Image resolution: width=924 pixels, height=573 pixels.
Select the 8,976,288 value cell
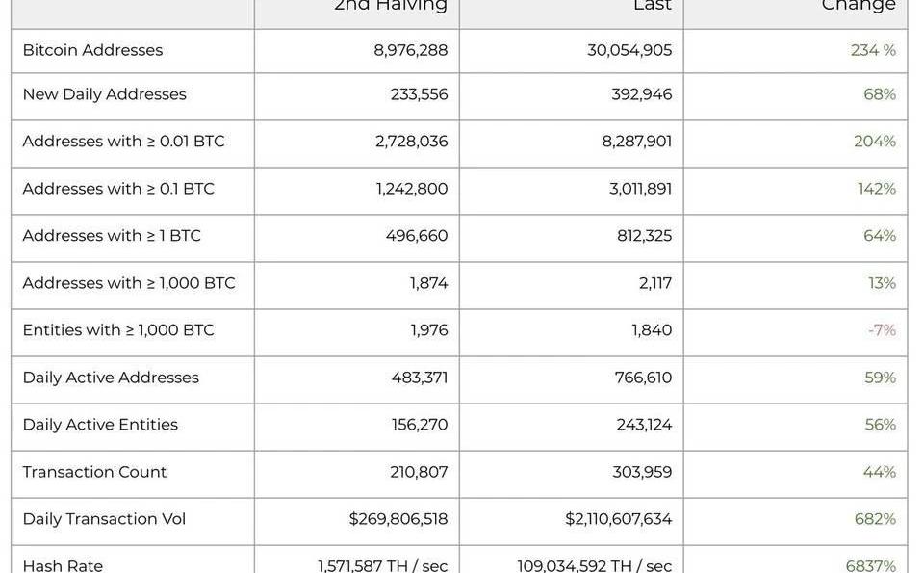[x=411, y=50]
